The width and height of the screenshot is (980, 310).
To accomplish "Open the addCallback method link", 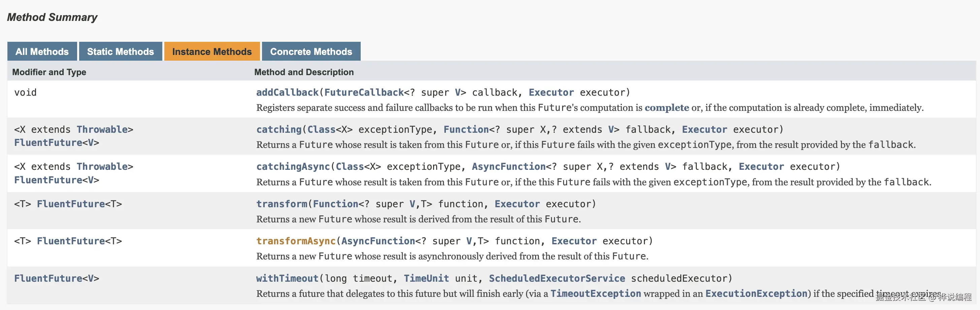I will tap(287, 93).
